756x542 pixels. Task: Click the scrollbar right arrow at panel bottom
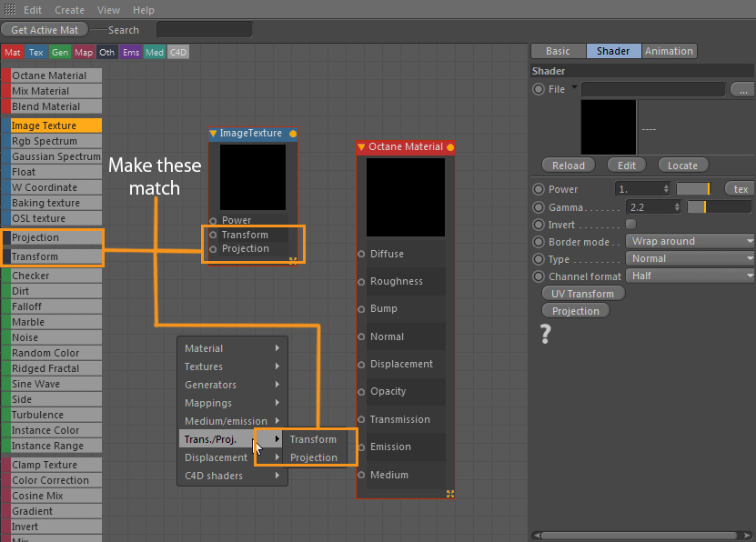pyautogui.click(x=747, y=536)
